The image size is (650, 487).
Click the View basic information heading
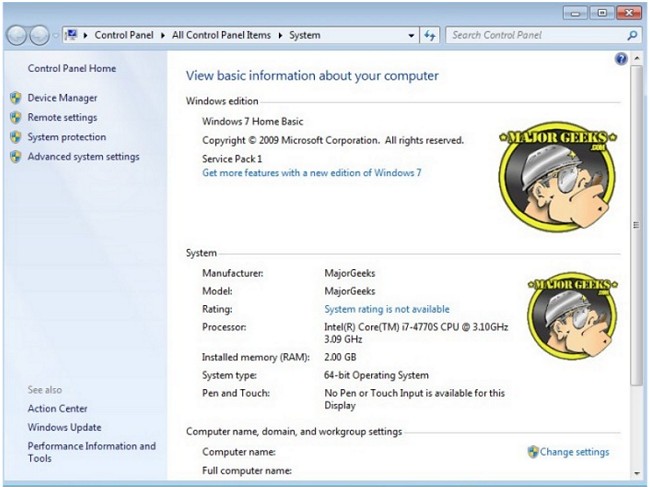[312, 76]
